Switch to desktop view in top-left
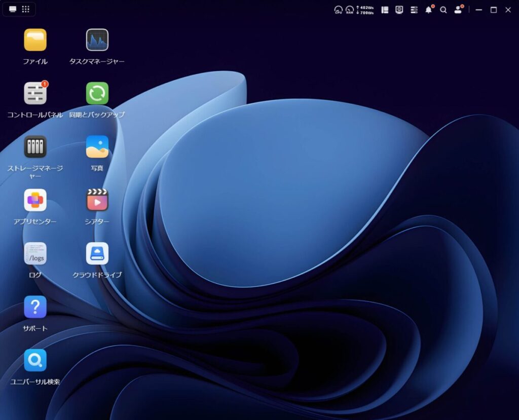The height and width of the screenshot is (420, 519). pos(13,10)
